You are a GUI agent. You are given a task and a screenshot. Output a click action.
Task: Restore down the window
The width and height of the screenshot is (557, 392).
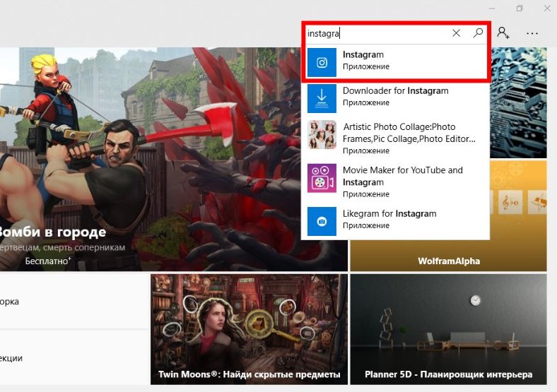coord(520,8)
